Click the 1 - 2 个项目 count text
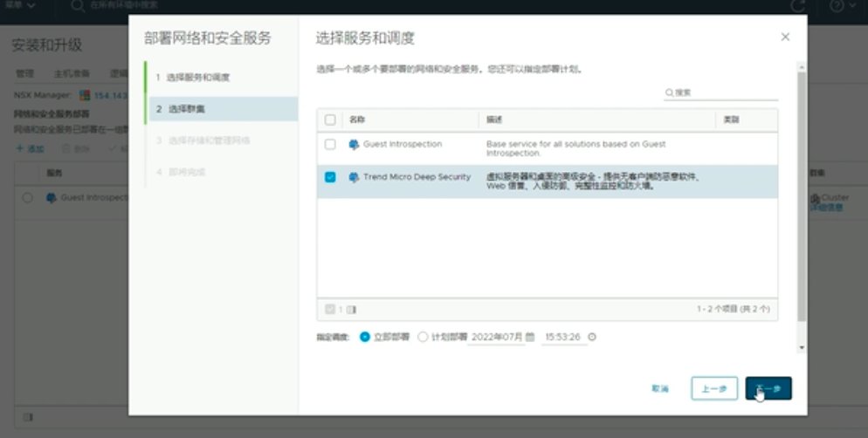The width and height of the screenshot is (868, 438). [x=733, y=309]
